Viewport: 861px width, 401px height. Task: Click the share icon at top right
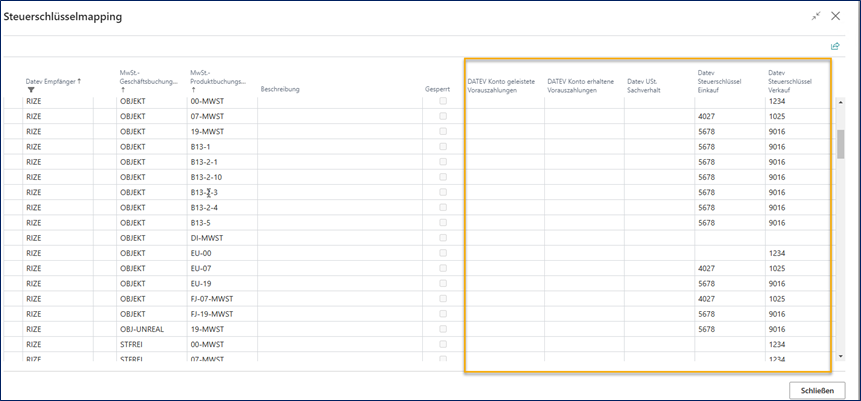click(835, 46)
